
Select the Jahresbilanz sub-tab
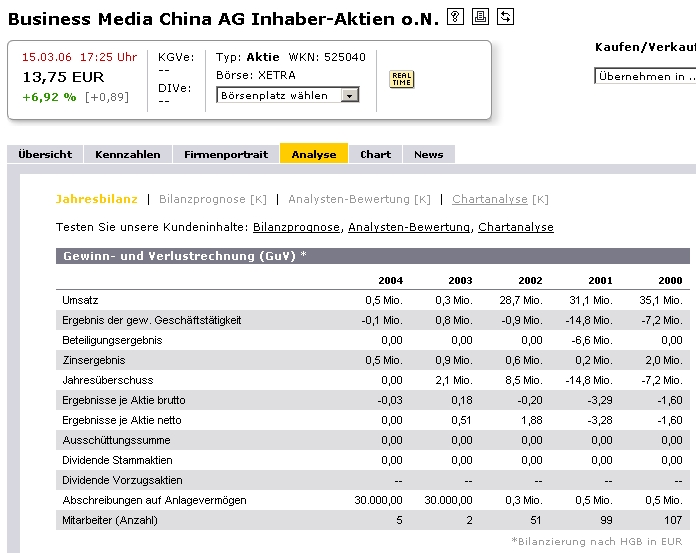point(97,199)
